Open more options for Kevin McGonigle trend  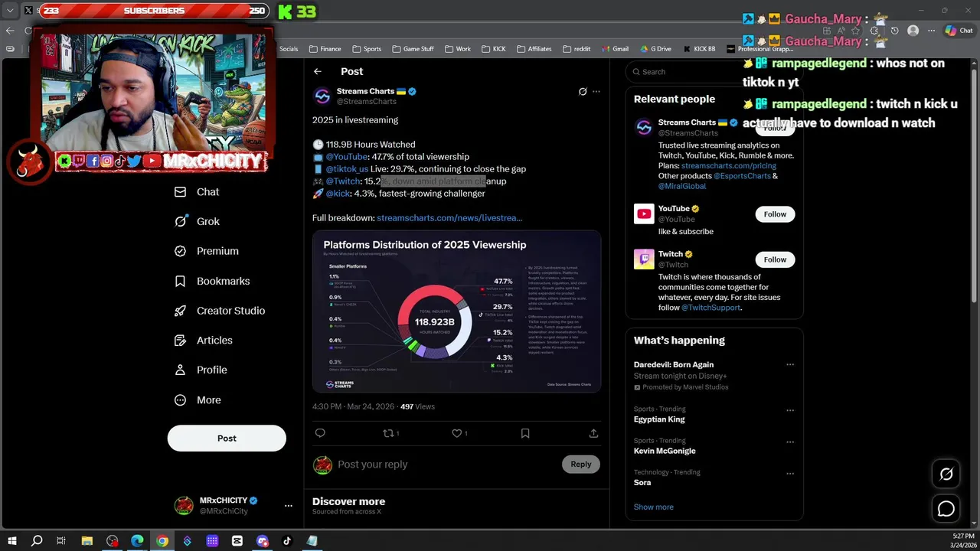click(x=790, y=442)
